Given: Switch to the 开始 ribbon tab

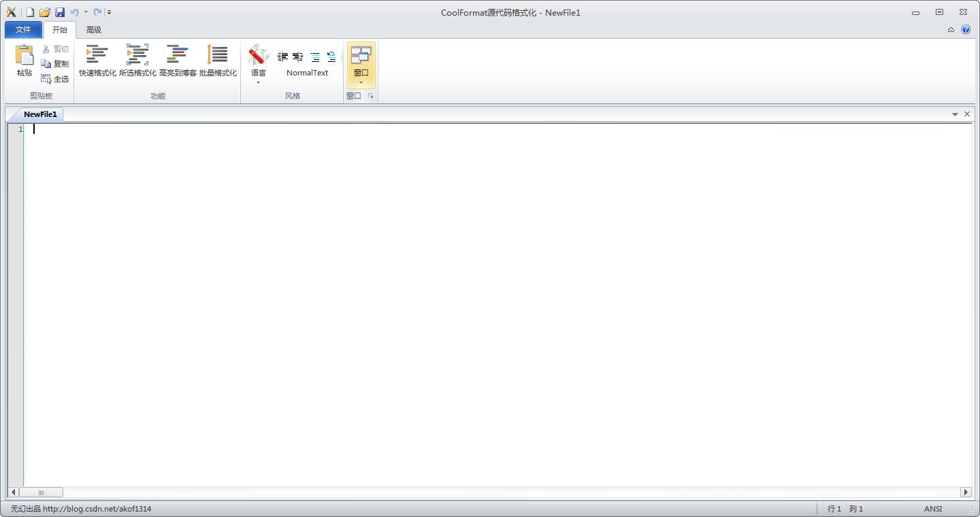Looking at the screenshot, I should click(60, 30).
